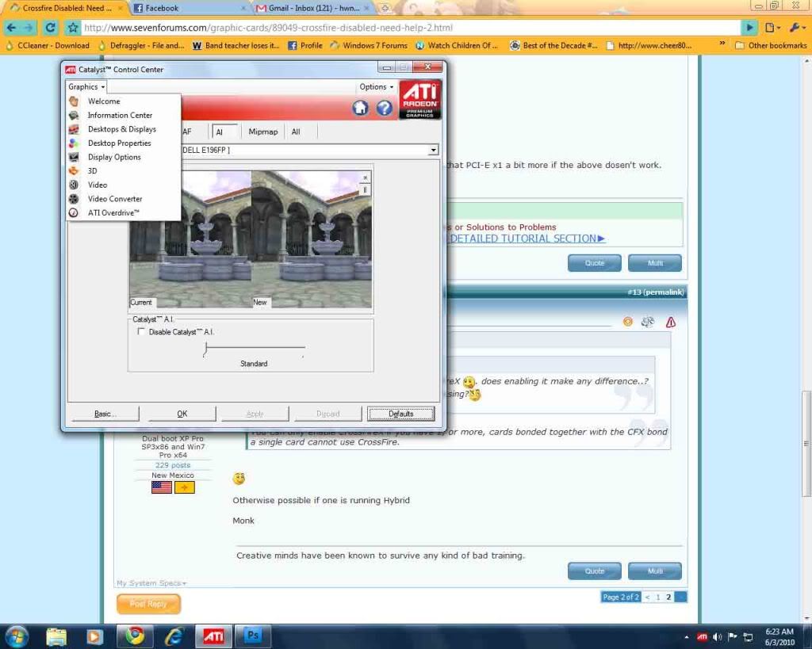The image size is (812, 649).
Task: Adjust the Catalyst A.I. slider
Action: [205, 349]
